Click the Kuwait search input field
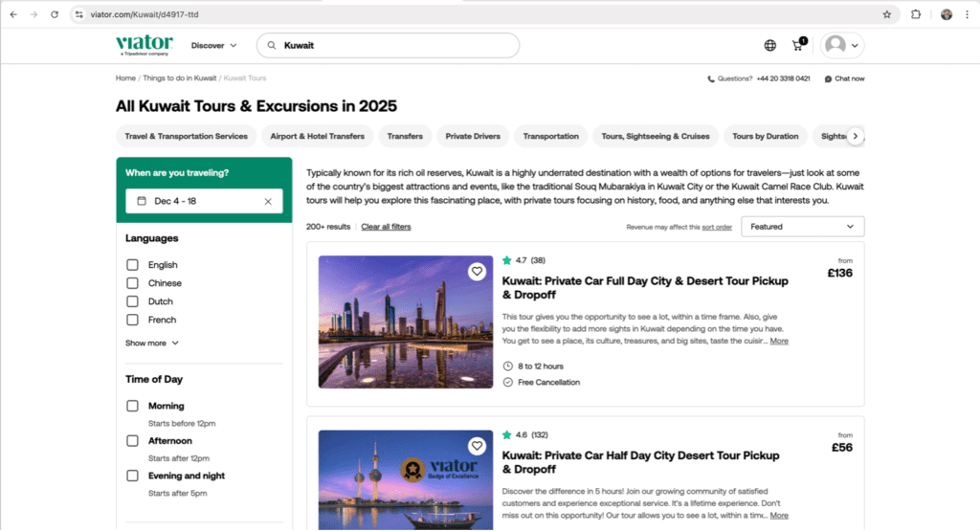980x532 pixels. 389,45
